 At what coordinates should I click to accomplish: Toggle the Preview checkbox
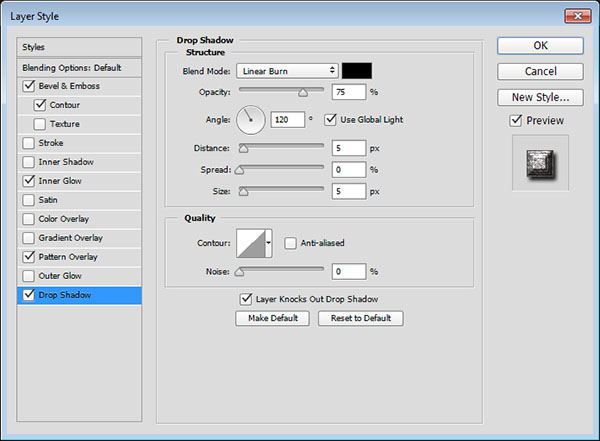(x=515, y=121)
